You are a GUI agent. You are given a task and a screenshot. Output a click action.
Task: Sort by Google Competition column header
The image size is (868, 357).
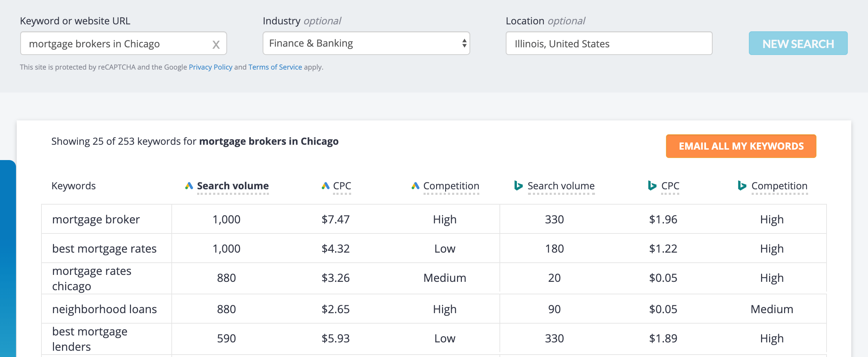pyautogui.click(x=451, y=186)
